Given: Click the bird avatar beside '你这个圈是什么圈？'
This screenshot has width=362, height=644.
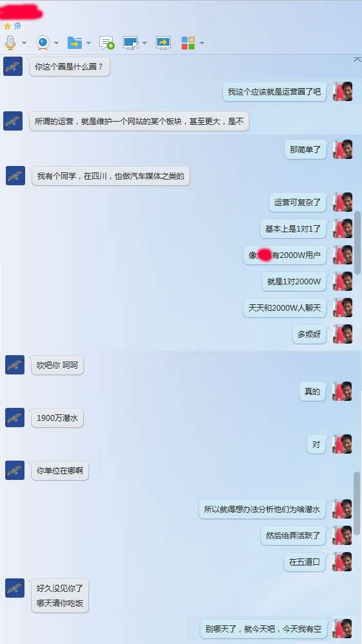Looking at the screenshot, I should pos(13,66).
